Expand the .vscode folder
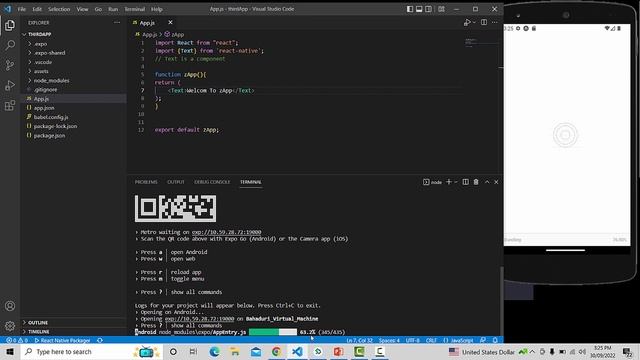Screen dimensions: 640x360 click(x=73, y=62)
